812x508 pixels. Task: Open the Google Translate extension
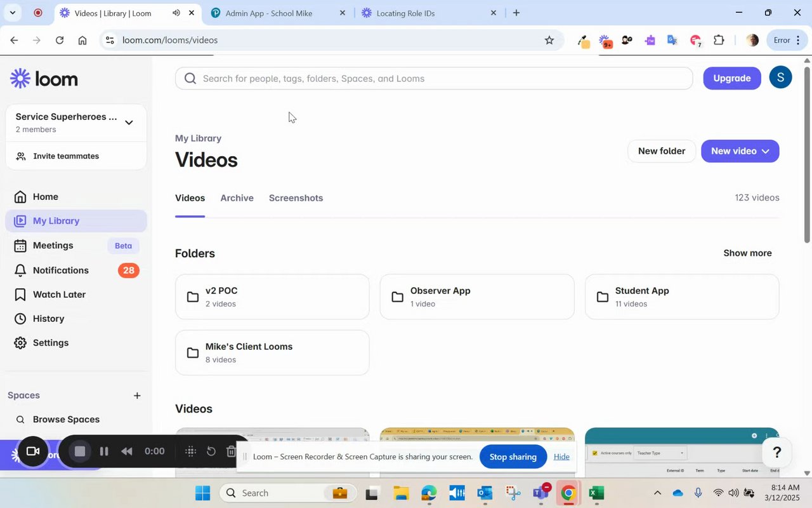(x=672, y=40)
